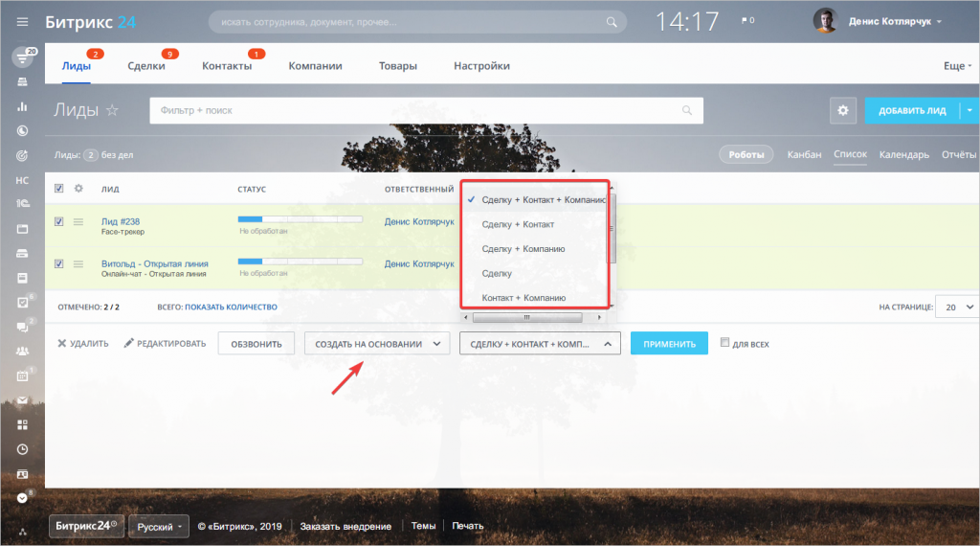Screen dimensions: 980x546
Task: Open the 1C integration sidebar icon
Action: 23,203
